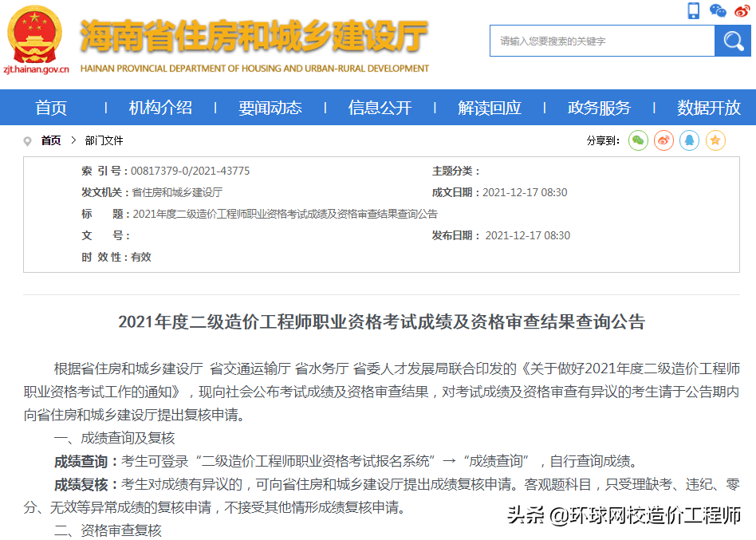Open the 首页 navigation menu
The width and height of the screenshot is (756, 540).
click(51, 107)
